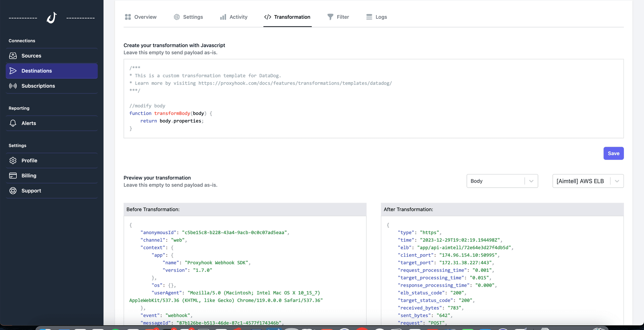The image size is (644, 330).
Task: Click the Profile gear icon
Action: tap(13, 160)
